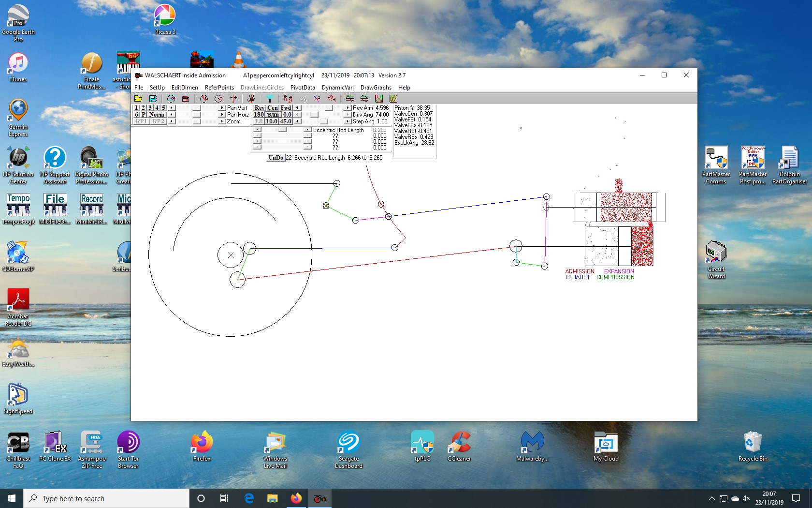
Task: Select the Norm view button
Action: (157, 115)
